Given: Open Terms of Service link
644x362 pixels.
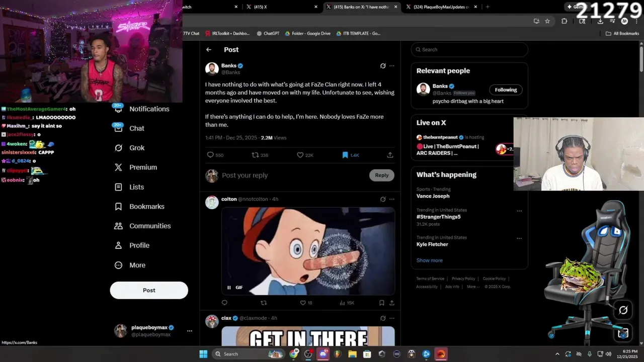Looking at the screenshot, I should tap(430, 279).
